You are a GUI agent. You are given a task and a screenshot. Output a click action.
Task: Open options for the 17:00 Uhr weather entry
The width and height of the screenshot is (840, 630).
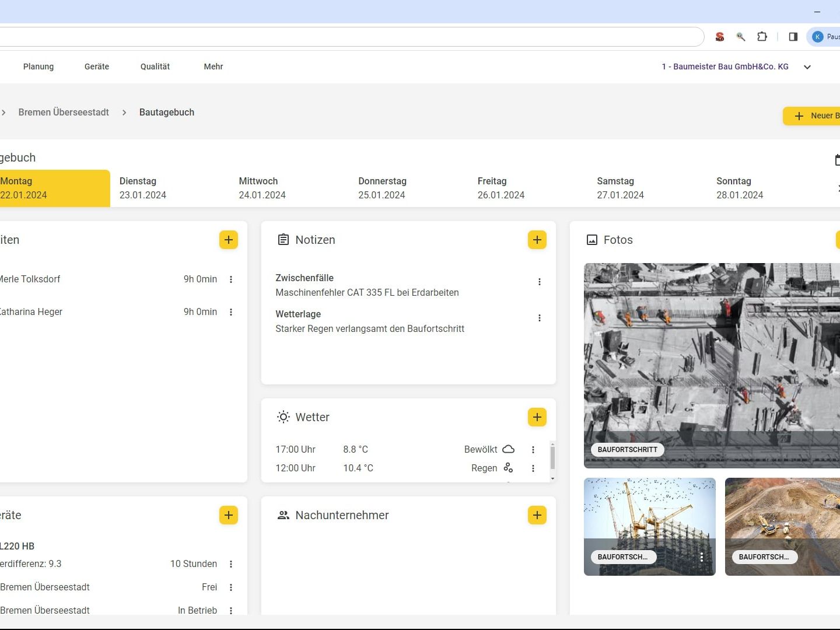click(533, 450)
